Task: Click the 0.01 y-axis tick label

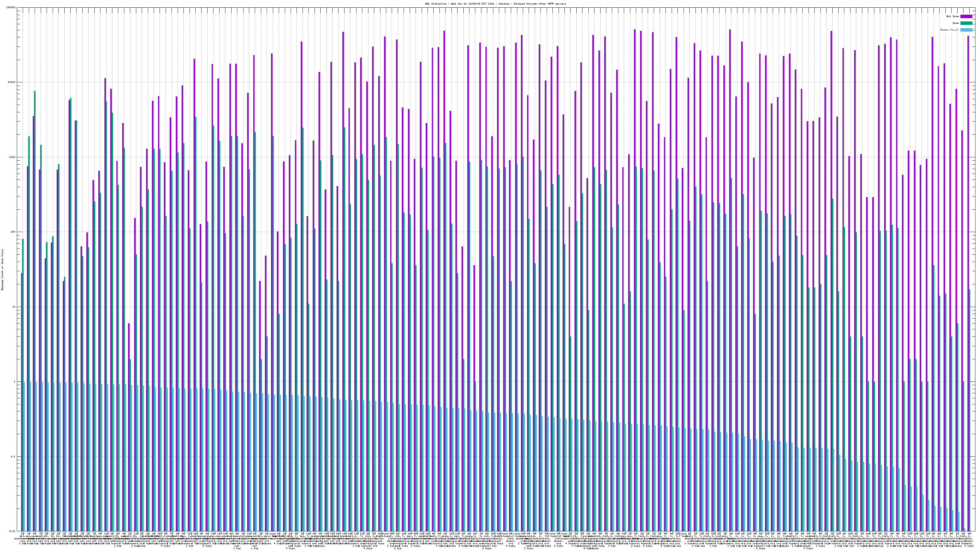Action: [x=13, y=531]
